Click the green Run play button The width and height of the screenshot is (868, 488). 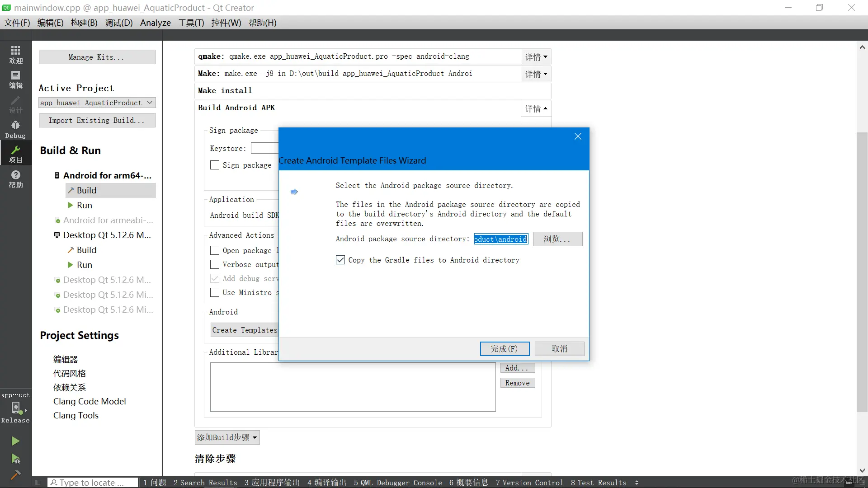[15, 441]
